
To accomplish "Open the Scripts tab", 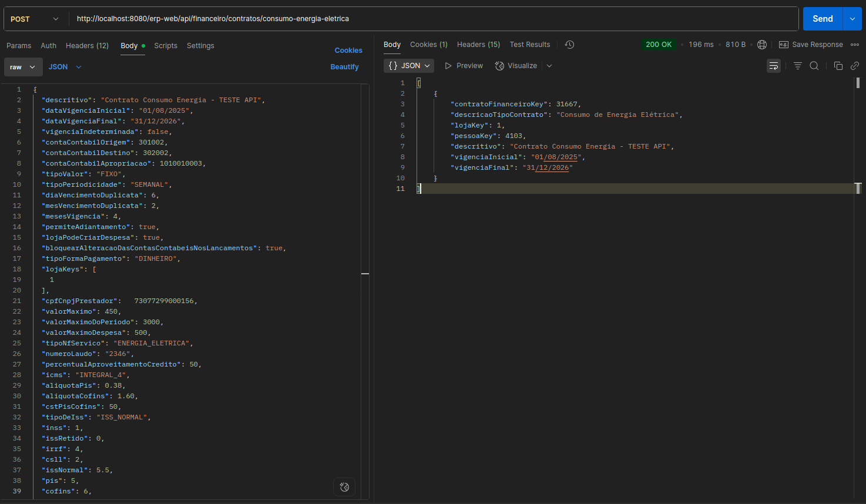I will pyautogui.click(x=166, y=46).
